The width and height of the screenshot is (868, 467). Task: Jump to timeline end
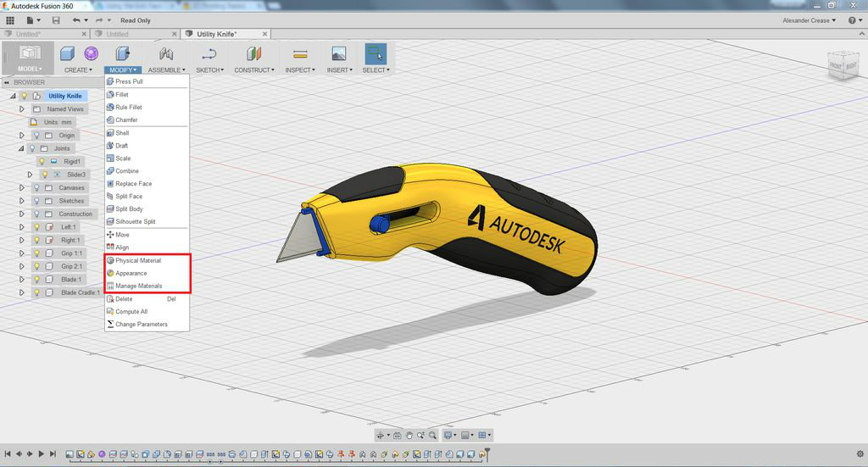pos(53,453)
